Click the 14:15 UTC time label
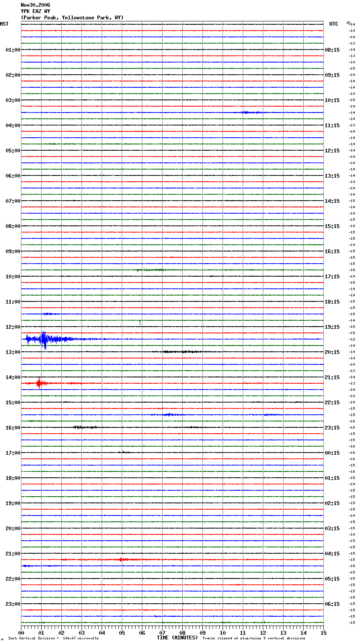The image size is (357, 644). click(x=332, y=201)
